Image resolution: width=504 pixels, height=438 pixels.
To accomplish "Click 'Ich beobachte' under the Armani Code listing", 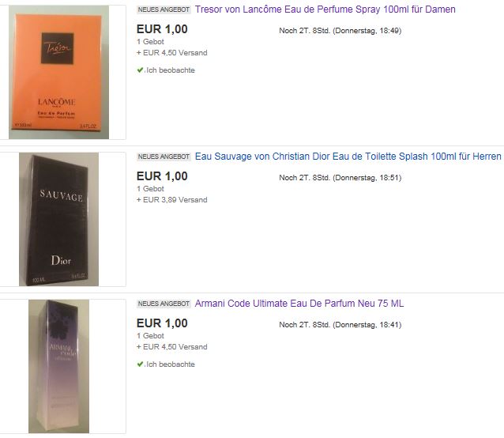I will (171, 364).
